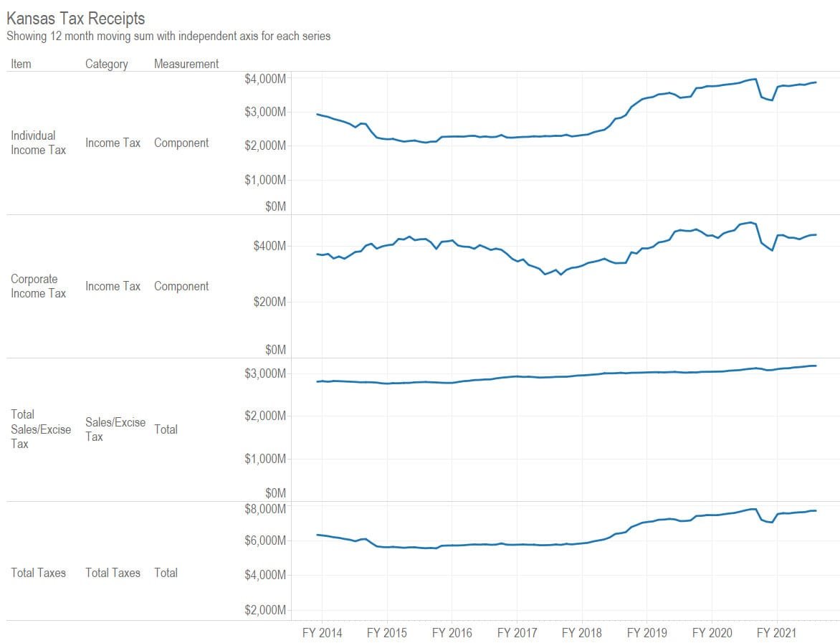Select FY 2016 on the time axis
This screenshot has width=840, height=643.
tap(452, 633)
